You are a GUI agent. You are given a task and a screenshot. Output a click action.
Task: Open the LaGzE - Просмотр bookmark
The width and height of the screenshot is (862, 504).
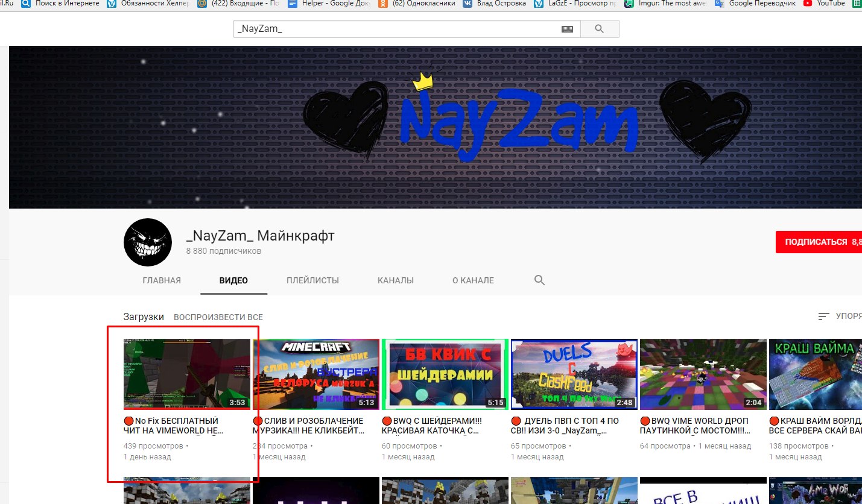pyautogui.click(x=575, y=4)
